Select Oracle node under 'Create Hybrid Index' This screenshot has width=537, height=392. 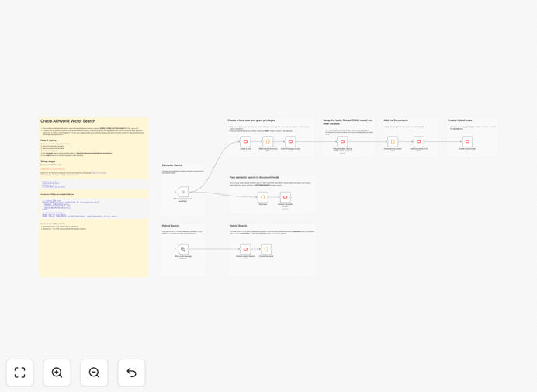[467, 141]
